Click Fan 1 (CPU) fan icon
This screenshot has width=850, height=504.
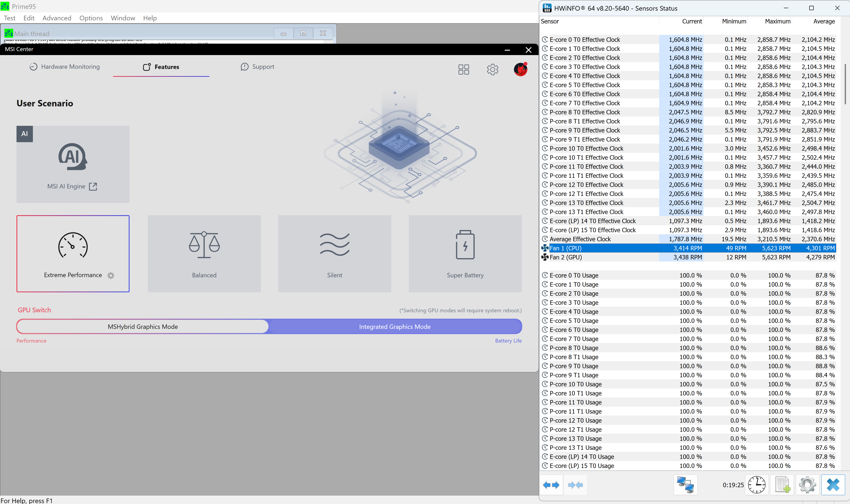[545, 248]
